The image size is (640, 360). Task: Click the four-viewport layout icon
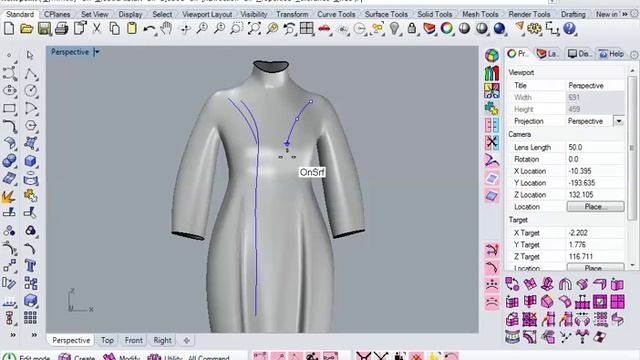coord(306,29)
